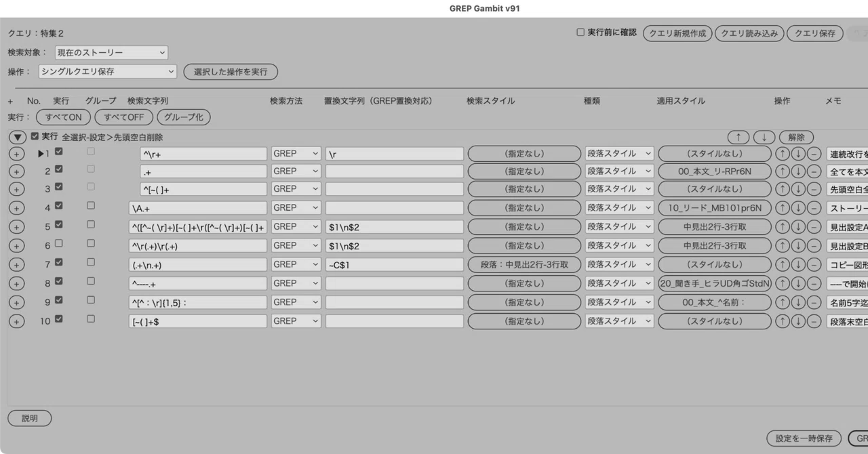Remove row 8 with its minus icon
868x454 pixels.
click(x=814, y=284)
